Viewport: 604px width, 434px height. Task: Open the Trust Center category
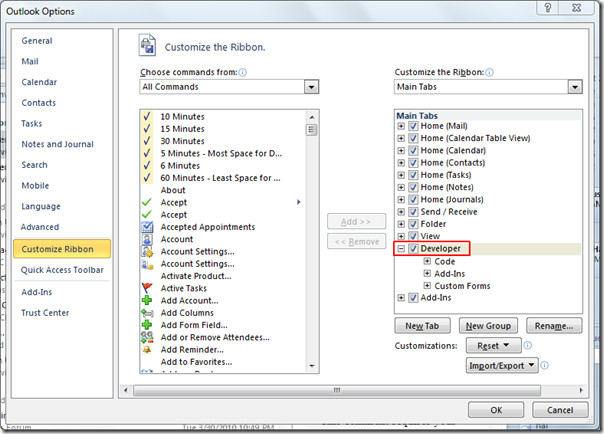(x=45, y=313)
